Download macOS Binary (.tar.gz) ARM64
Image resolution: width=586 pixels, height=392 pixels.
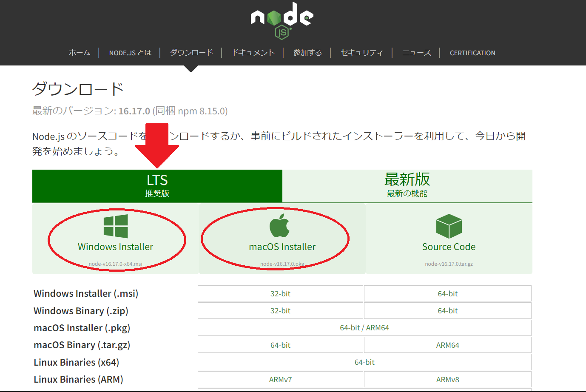448,345
